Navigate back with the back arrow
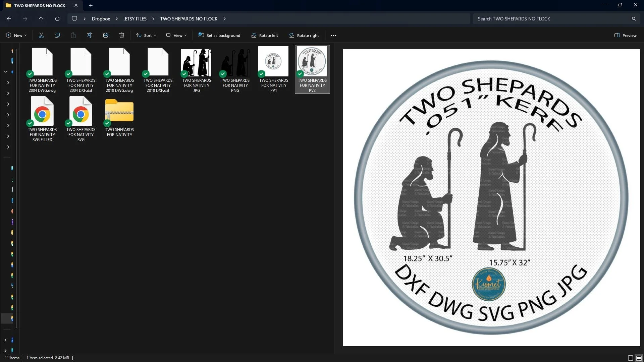The image size is (644, 362). click(x=9, y=19)
